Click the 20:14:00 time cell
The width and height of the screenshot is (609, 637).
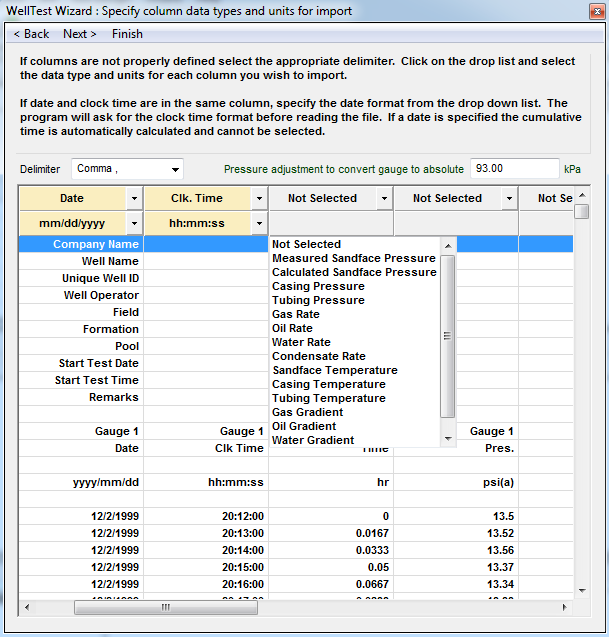(x=206, y=550)
